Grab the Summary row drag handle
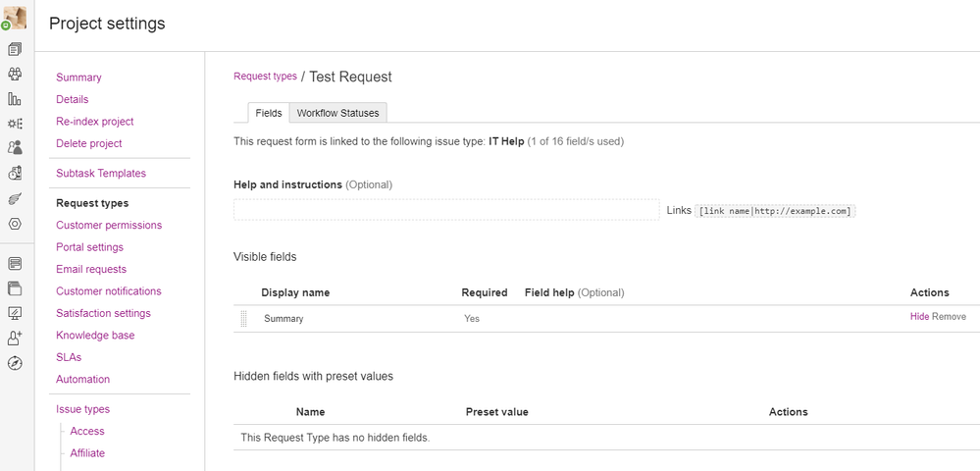 243,318
